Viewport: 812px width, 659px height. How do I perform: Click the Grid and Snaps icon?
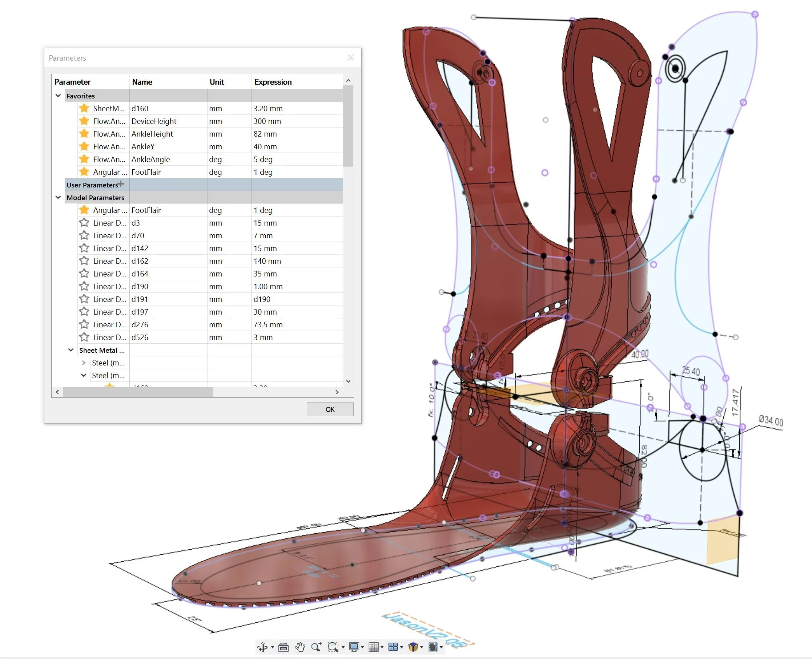(x=374, y=647)
